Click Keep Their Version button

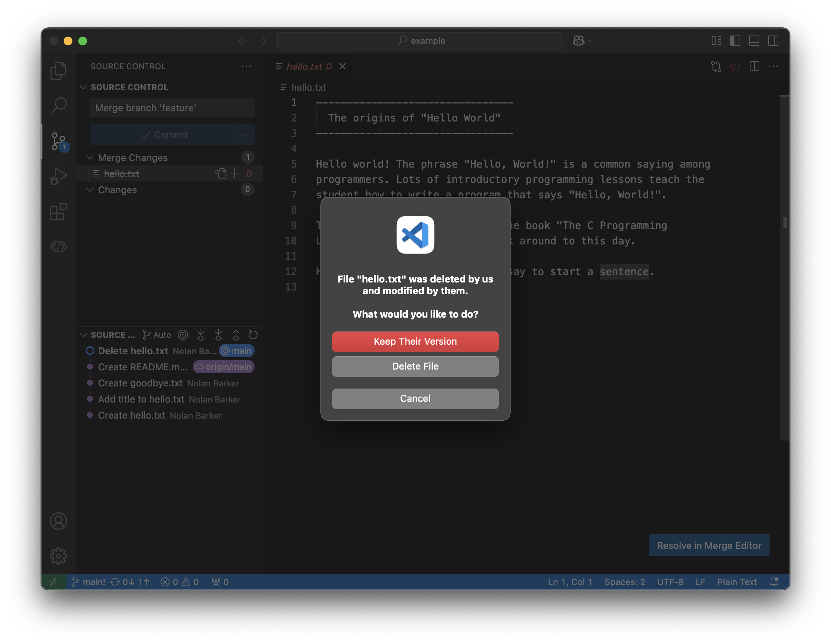[415, 341]
